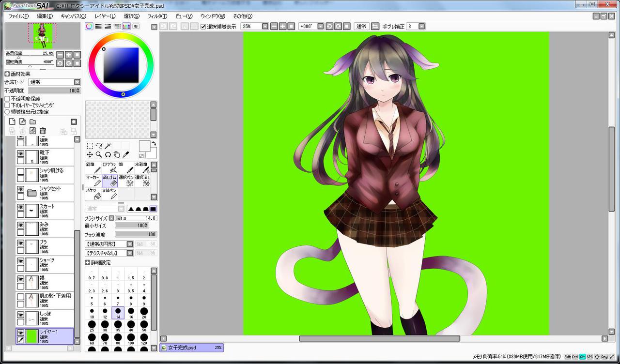Click the foreground color swatch
620x364 pixels.
[144, 146]
